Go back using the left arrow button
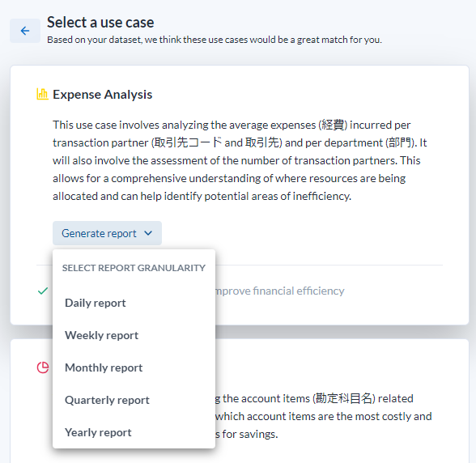476x463 pixels. tap(25, 31)
